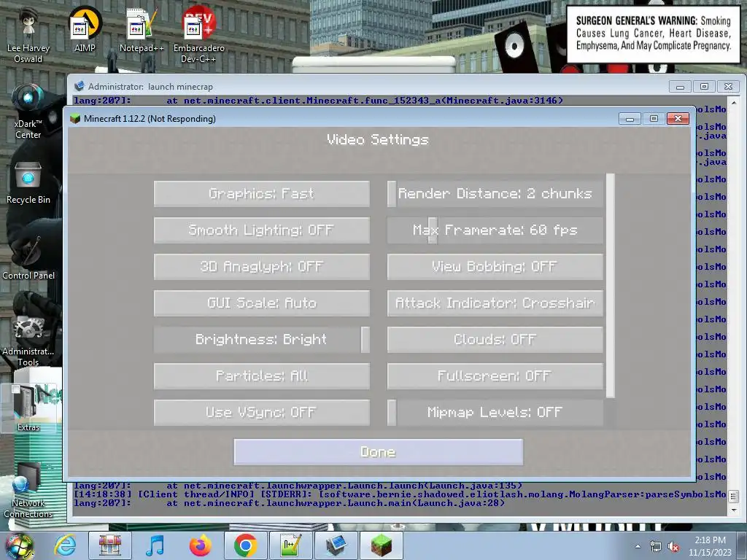Screen dimensions: 747x560
Task: Open the storefront icon in taskbar
Action: (x=110, y=545)
